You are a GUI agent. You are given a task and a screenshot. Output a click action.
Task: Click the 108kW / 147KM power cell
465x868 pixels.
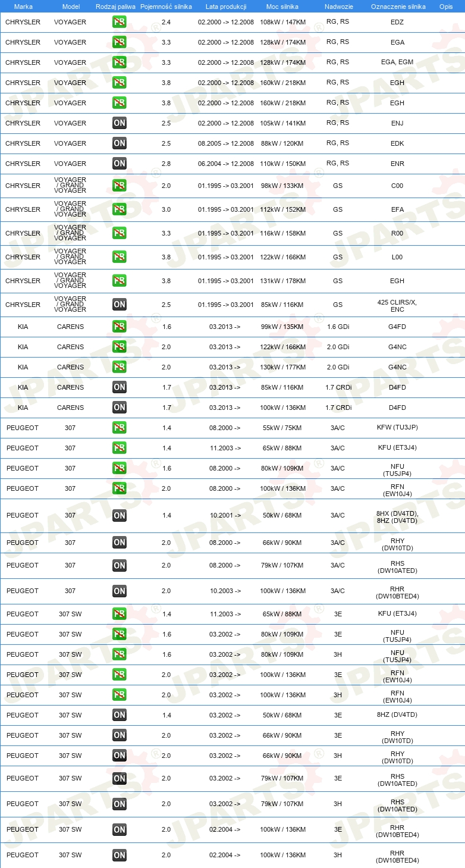(x=283, y=22)
